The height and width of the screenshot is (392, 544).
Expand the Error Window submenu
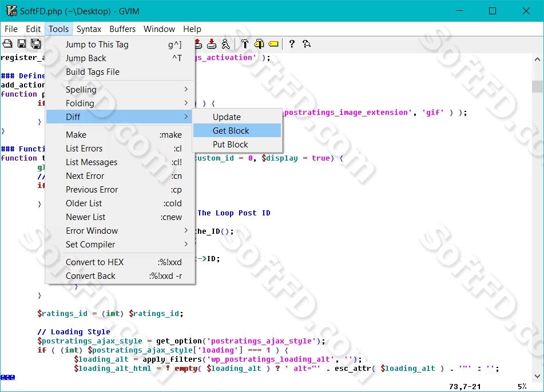(x=120, y=230)
